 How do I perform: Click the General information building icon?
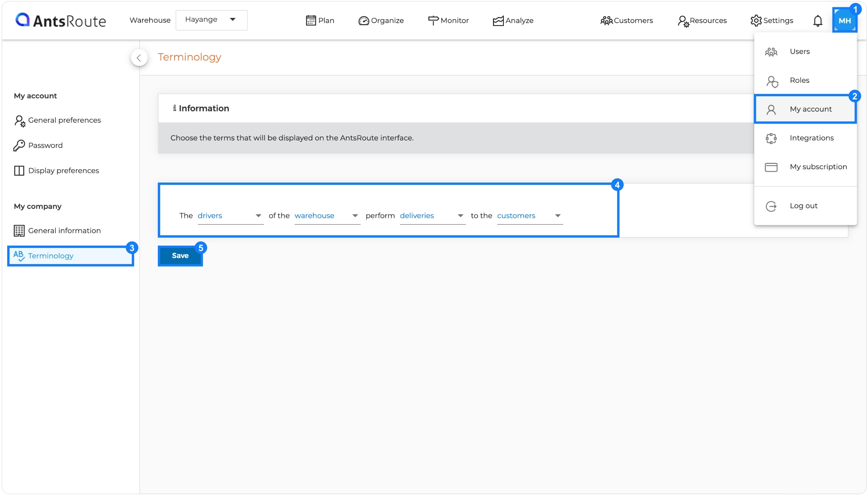(x=19, y=231)
